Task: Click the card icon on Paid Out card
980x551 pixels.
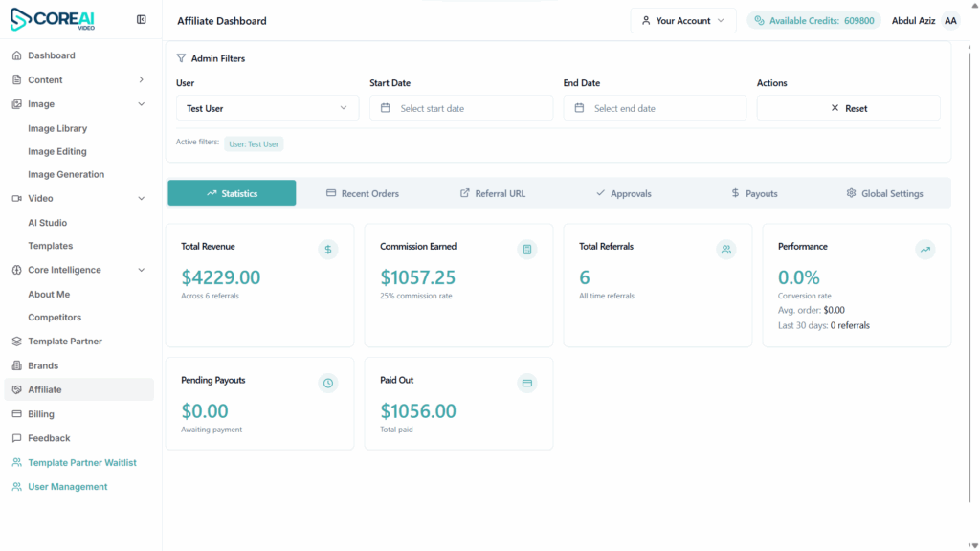Action: coord(527,384)
